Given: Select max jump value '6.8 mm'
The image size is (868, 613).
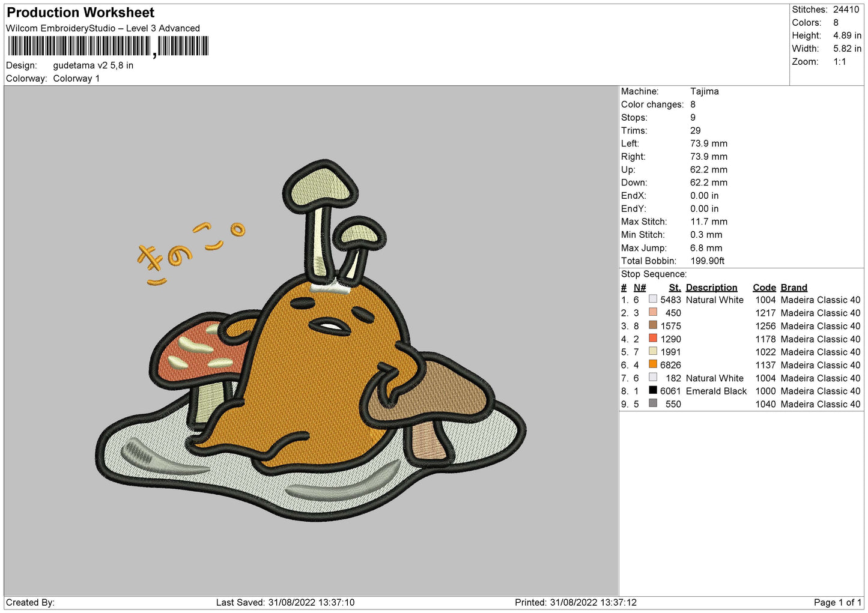Looking at the screenshot, I should click(x=706, y=248).
